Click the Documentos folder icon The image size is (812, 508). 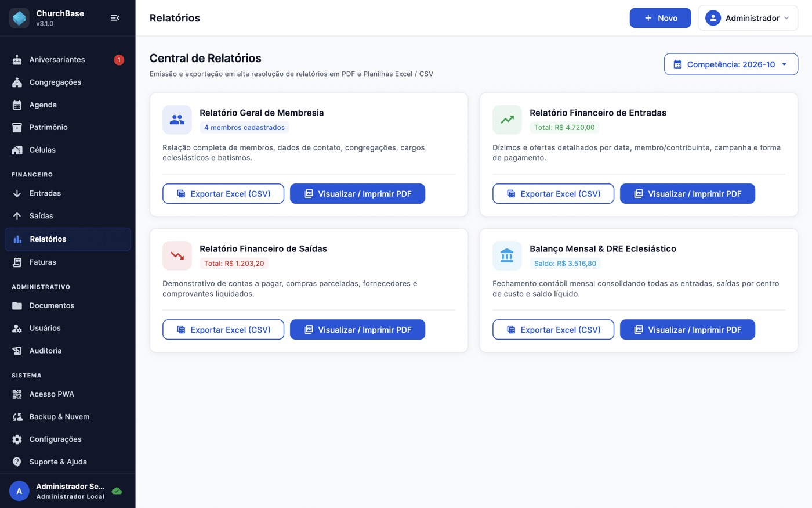pos(17,306)
